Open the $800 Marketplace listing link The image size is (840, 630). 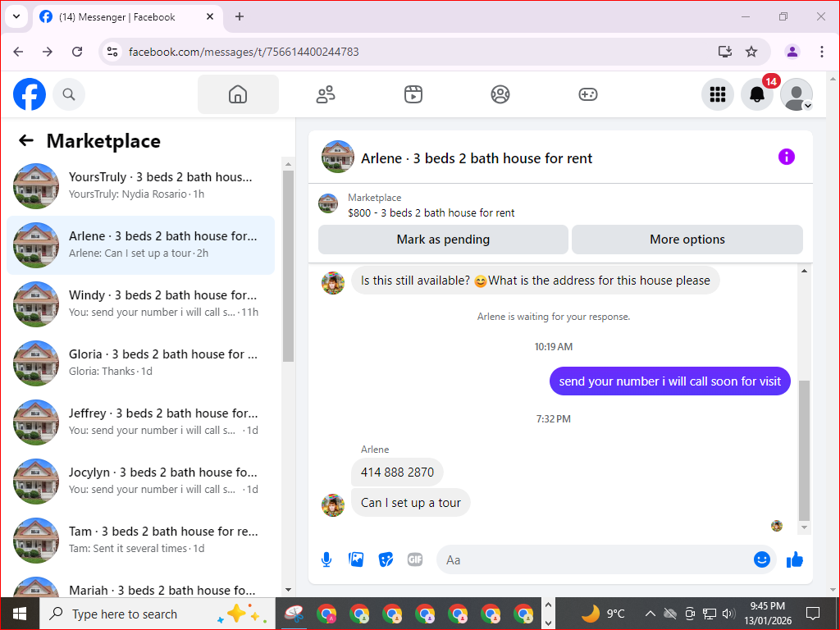[431, 212]
